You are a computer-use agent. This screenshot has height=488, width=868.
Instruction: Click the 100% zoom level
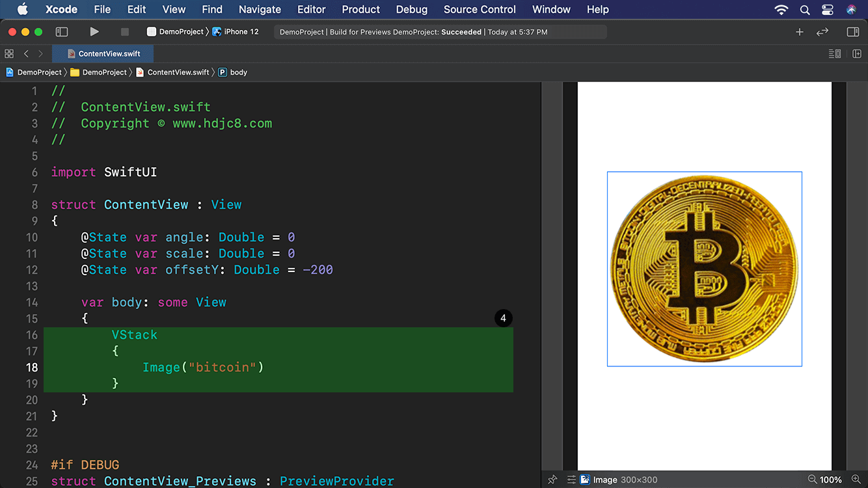point(831,480)
